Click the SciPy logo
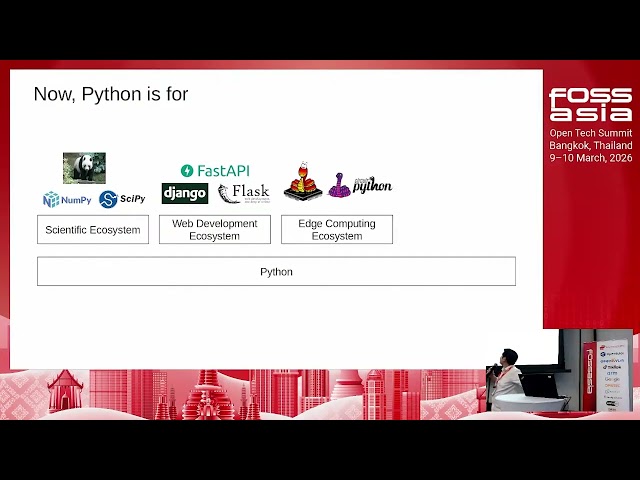 tap(122, 199)
